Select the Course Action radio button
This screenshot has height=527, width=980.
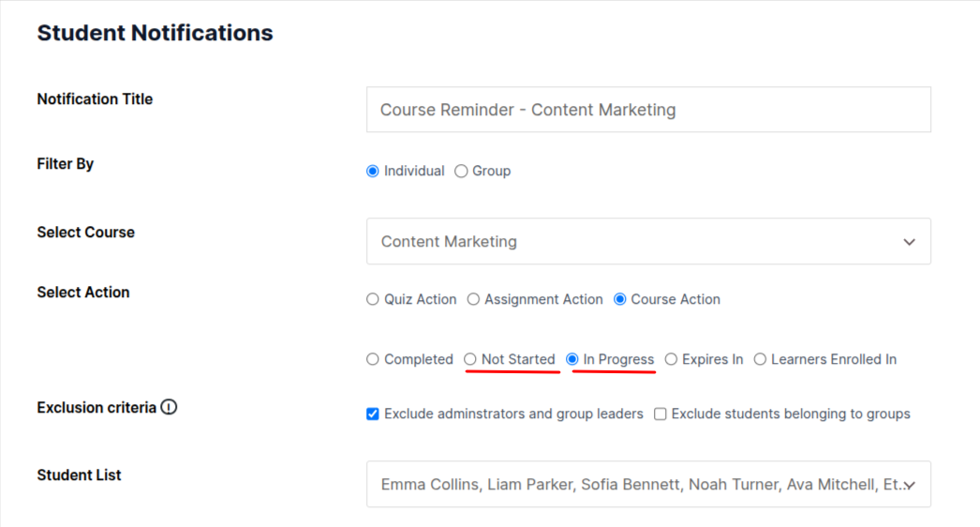point(619,300)
